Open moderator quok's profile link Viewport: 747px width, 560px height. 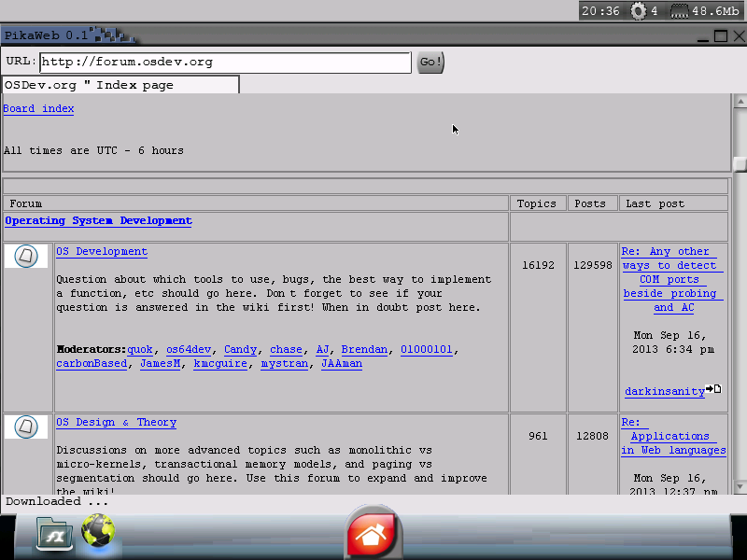coord(139,349)
